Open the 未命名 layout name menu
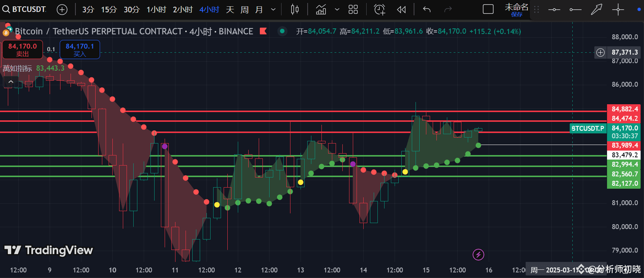Screen dimensions: 644x278 click(517, 7)
